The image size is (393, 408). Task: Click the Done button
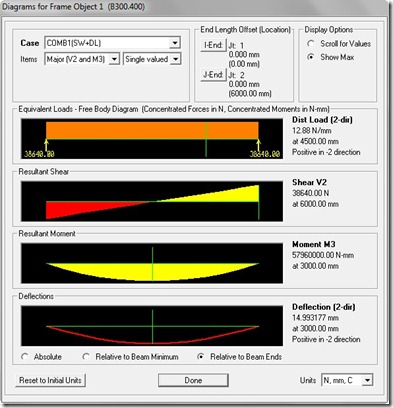(x=193, y=380)
